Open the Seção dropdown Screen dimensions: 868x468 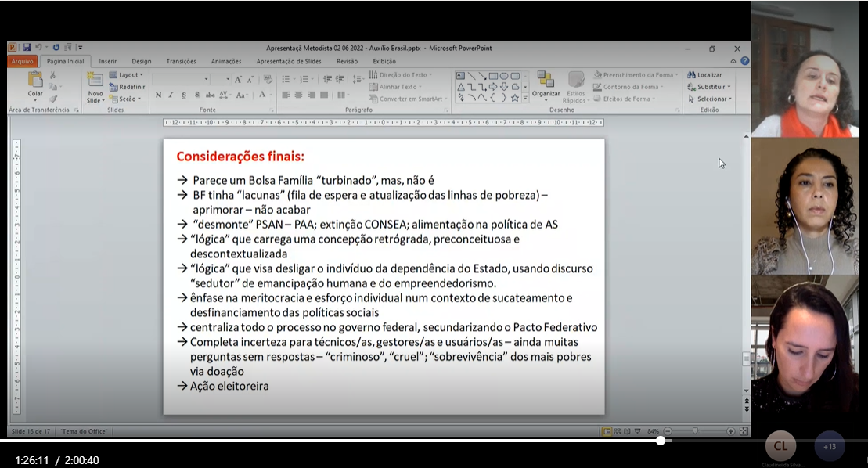pyautogui.click(x=126, y=99)
